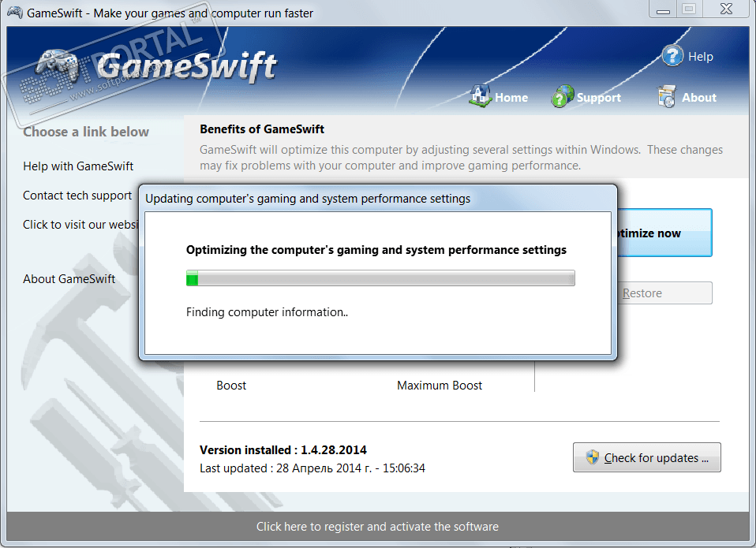Open About GameSwift sidebar link
Viewport: 756px width, 548px height.
pos(69,279)
